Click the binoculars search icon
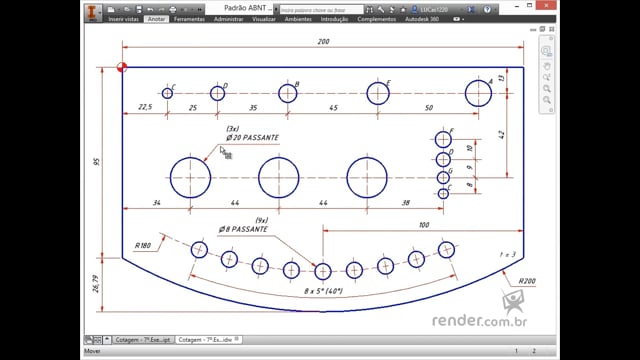This screenshot has width=640, height=360. tap(369, 9)
